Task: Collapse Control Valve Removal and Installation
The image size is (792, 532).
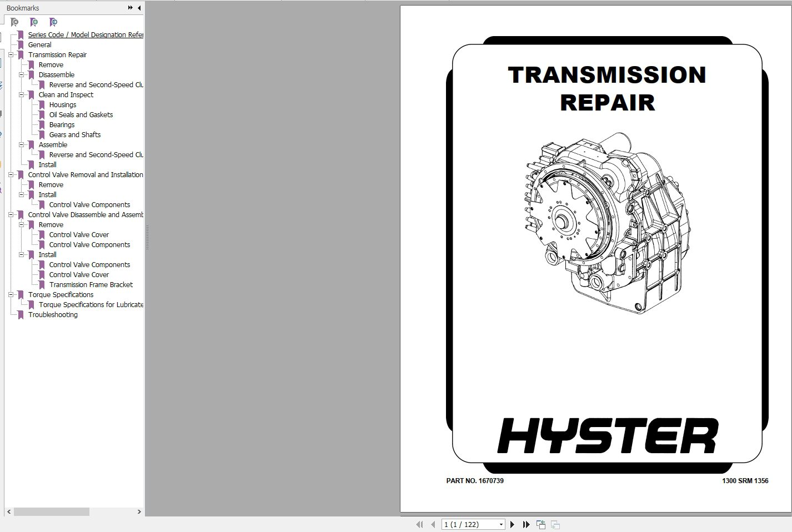Action: pos(11,175)
